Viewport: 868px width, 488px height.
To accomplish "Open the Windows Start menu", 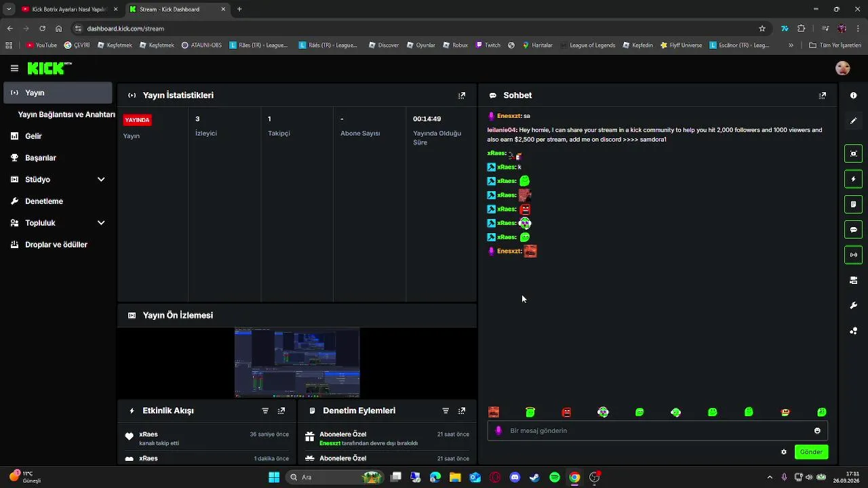I will pyautogui.click(x=274, y=477).
